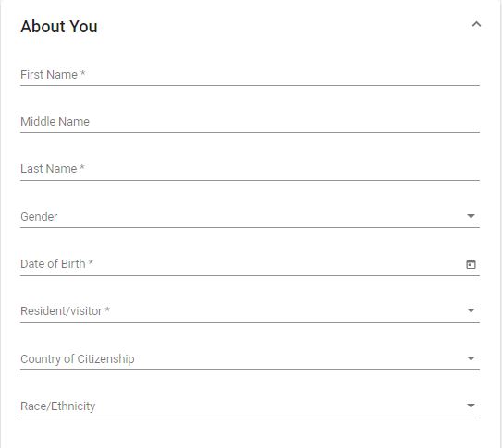
Task: Focus the First Name input field
Action: pyautogui.click(x=250, y=75)
